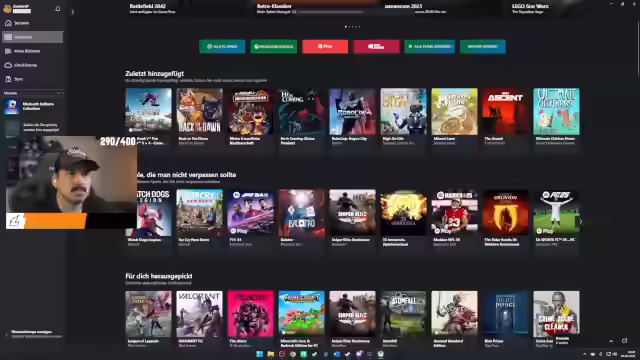This screenshot has width=640, height=360.
Task: Open the Store bag icon
Action: coord(8,79)
